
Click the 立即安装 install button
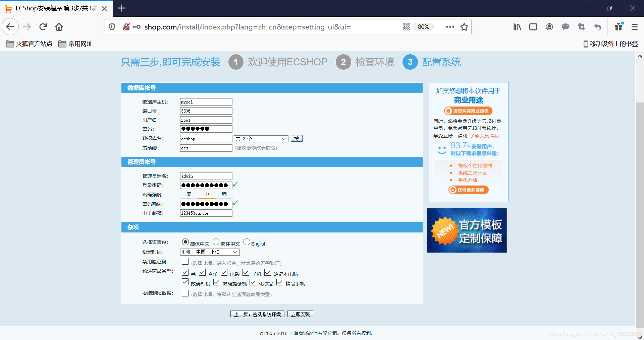(x=300, y=314)
